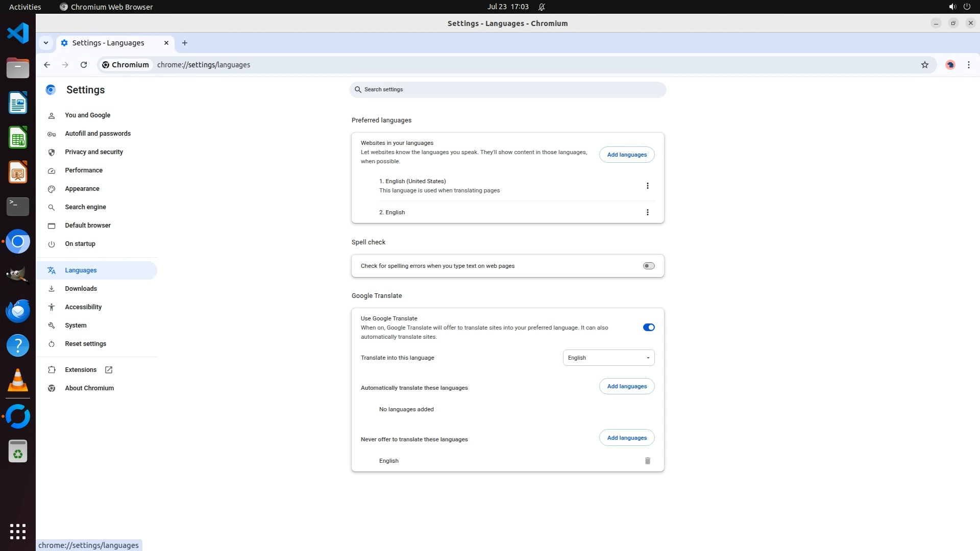Add languages to automatically translate

pyautogui.click(x=626, y=386)
